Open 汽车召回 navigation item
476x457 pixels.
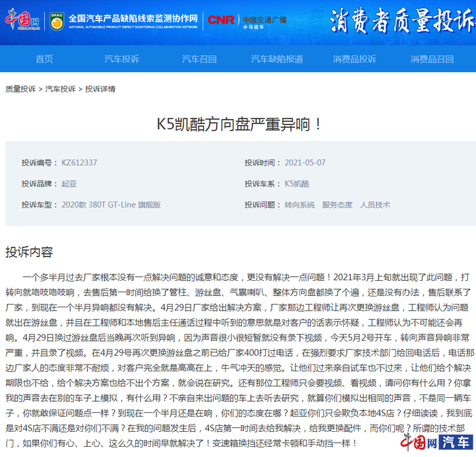pos(199,58)
